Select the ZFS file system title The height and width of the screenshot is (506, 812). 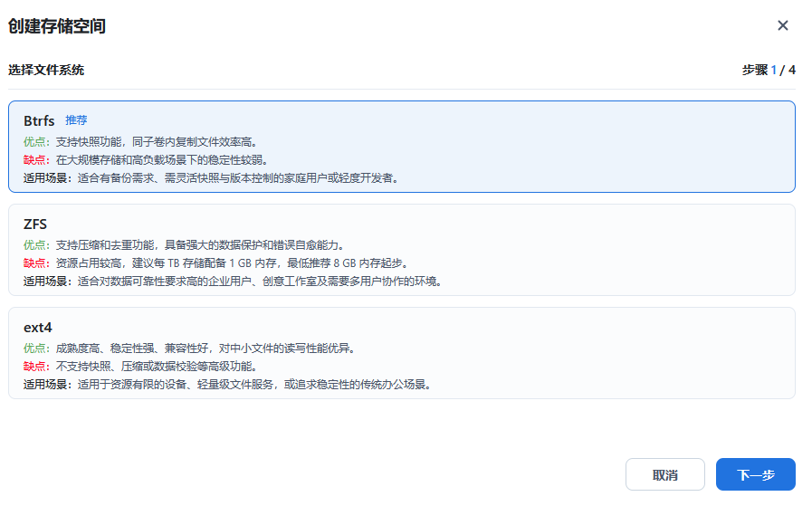(x=35, y=224)
